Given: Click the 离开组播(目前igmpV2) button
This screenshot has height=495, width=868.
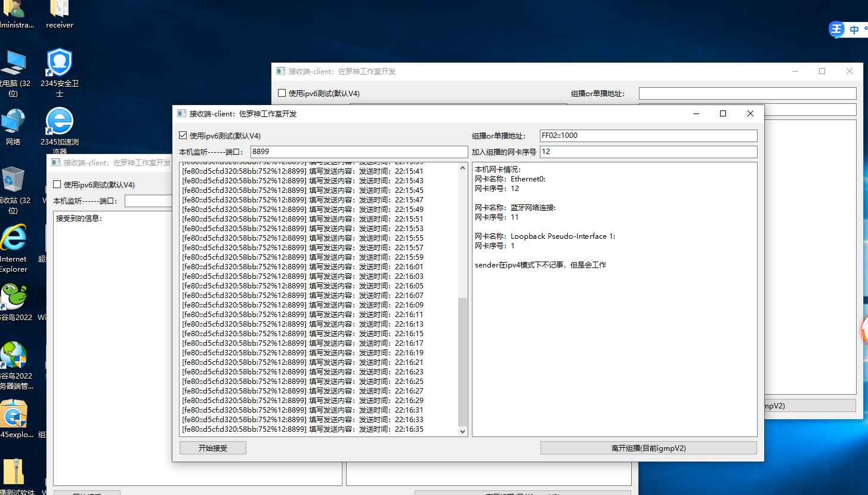Looking at the screenshot, I should (648, 448).
